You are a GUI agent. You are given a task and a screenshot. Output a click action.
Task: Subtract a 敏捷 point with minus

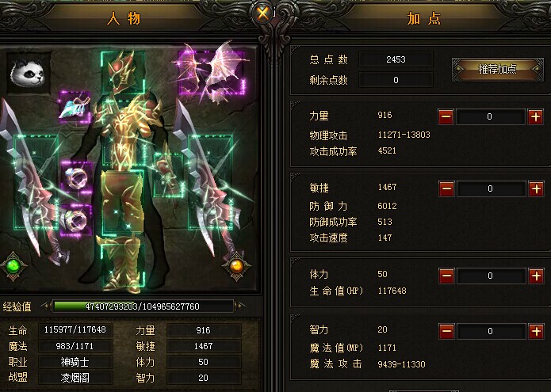pyautogui.click(x=446, y=188)
